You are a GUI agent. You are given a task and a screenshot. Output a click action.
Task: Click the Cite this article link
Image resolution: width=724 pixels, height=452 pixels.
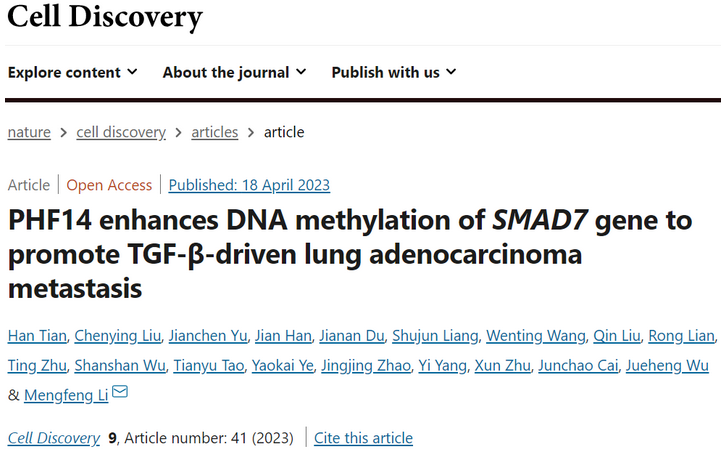pos(363,438)
